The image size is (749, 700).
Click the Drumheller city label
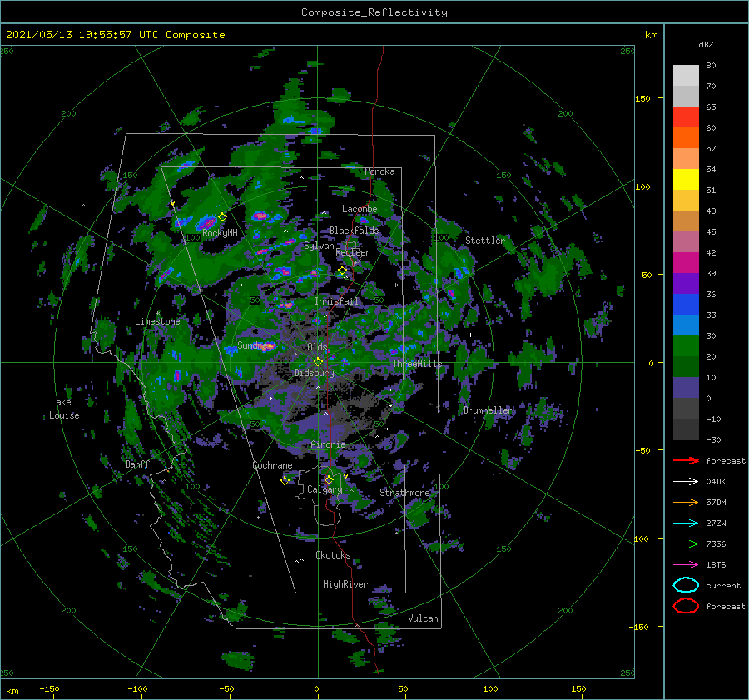[488, 410]
